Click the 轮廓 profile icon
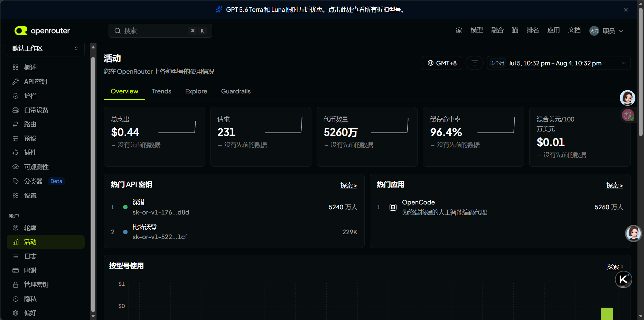The width and height of the screenshot is (644, 320). 16,228
